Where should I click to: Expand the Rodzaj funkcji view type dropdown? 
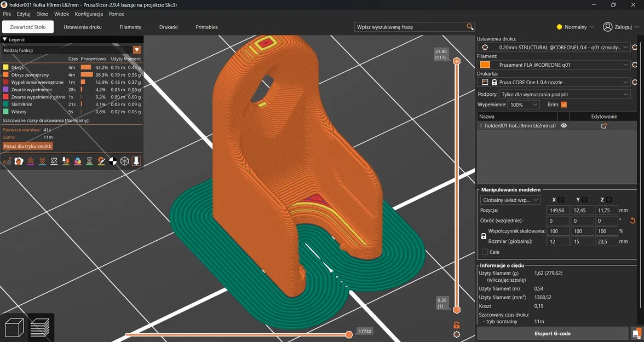tap(137, 50)
